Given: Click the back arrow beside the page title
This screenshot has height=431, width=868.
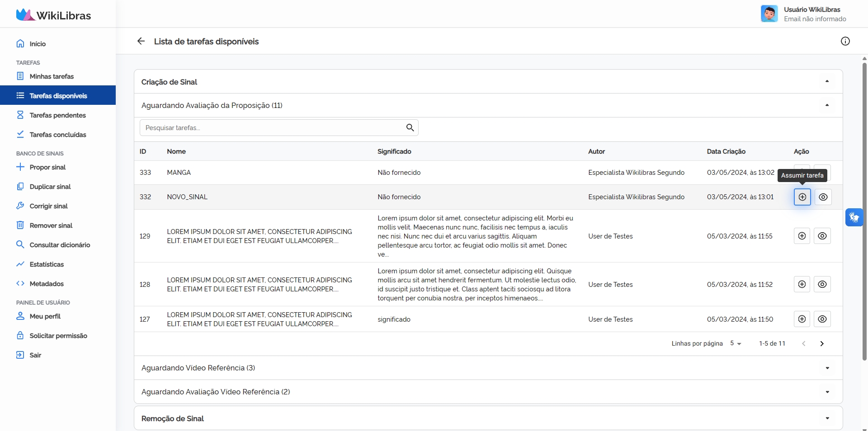Looking at the screenshot, I should [x=141, y=41].
